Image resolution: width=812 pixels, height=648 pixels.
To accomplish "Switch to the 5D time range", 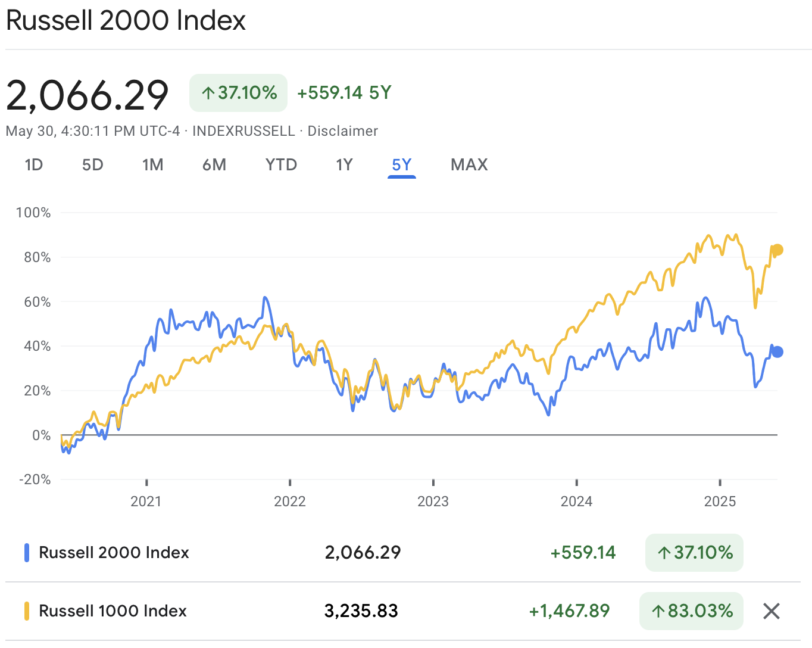I will (x=92, y=165).
